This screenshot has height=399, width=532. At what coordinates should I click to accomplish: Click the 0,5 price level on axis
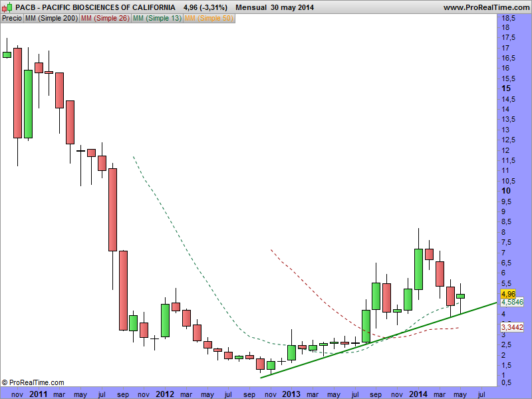[x=507, y=382]
